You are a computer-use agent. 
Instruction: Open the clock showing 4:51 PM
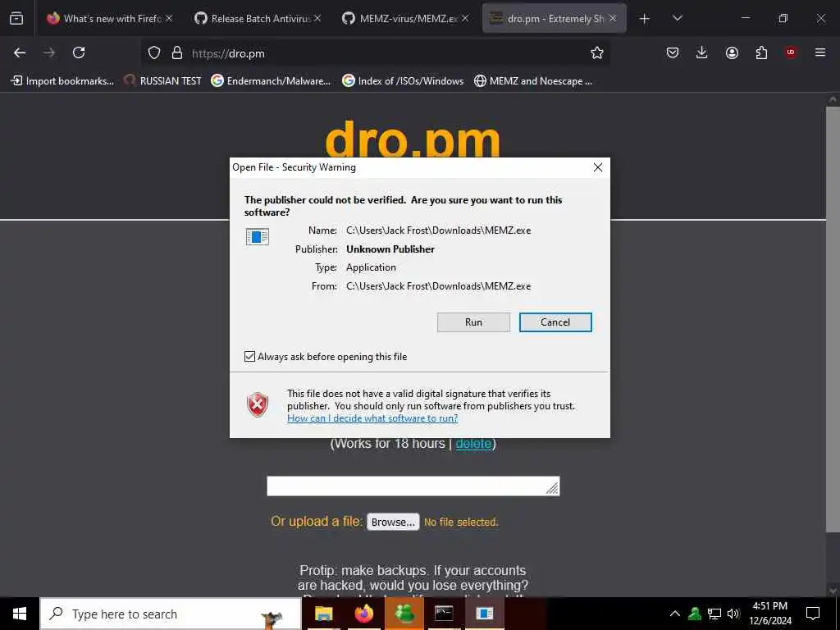[769, 614]
